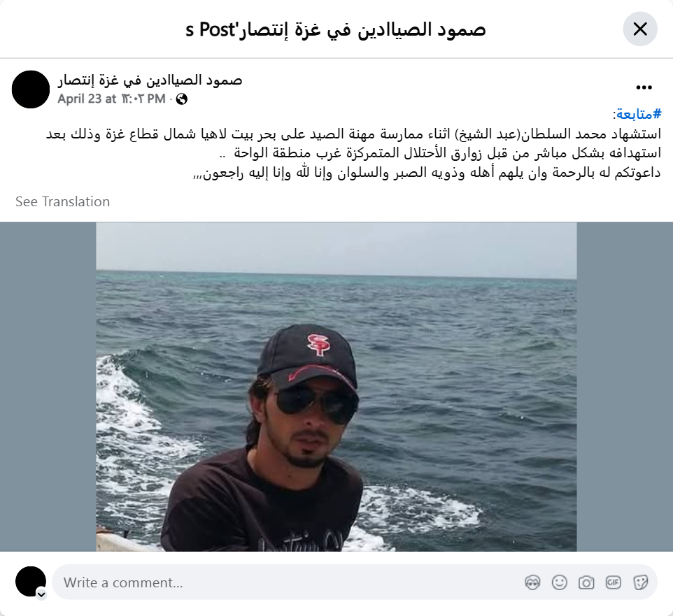
Task: Click the post's Arabic body text
Action: (x=354, y=153)
